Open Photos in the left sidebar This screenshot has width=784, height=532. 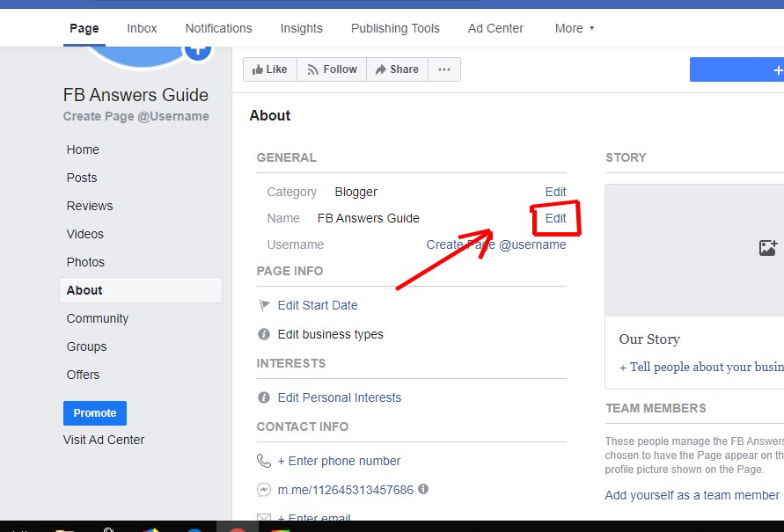85,262
